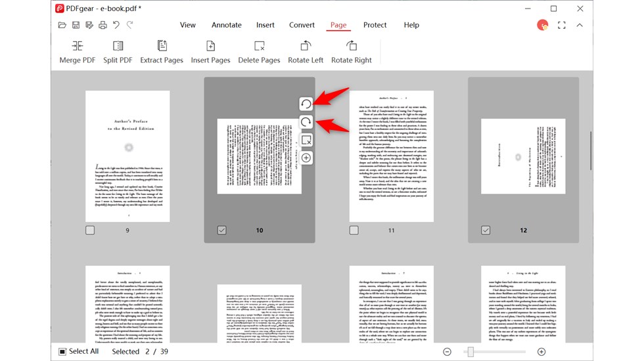Check the box for page 11

point(354,230)
